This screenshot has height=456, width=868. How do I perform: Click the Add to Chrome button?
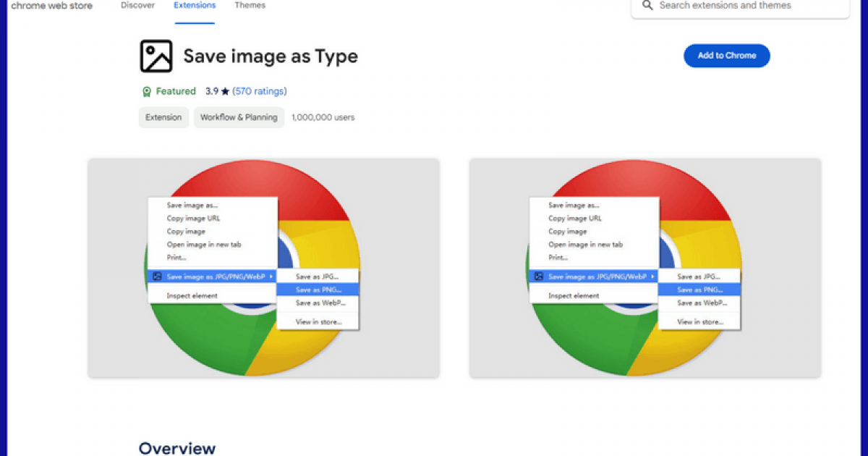(726, 56)
